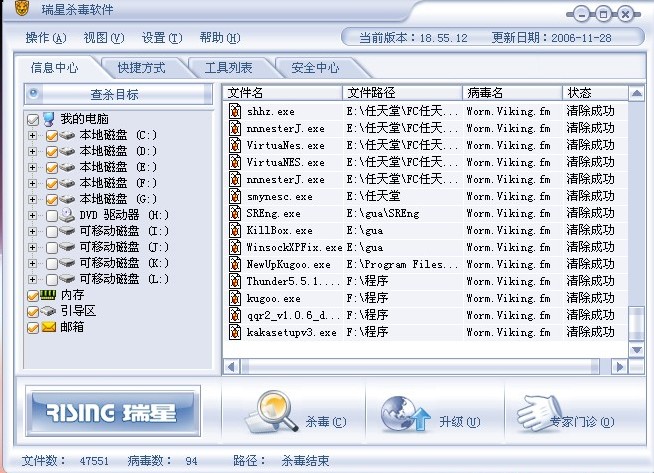This screenshot has width=654, height=473.
Task: Check the 可移动磁盘 (J:) checkbox
Action: (52, 248)
